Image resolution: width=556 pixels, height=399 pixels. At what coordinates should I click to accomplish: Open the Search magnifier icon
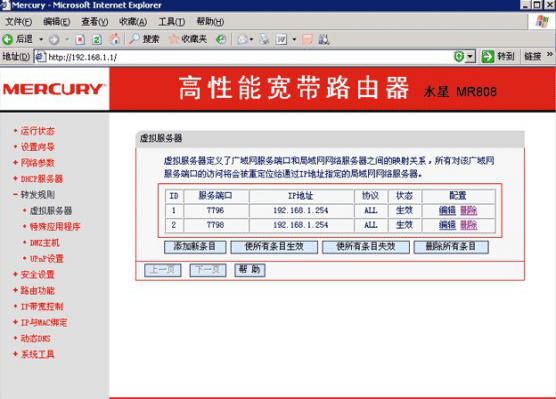click(x=134, y=39)
